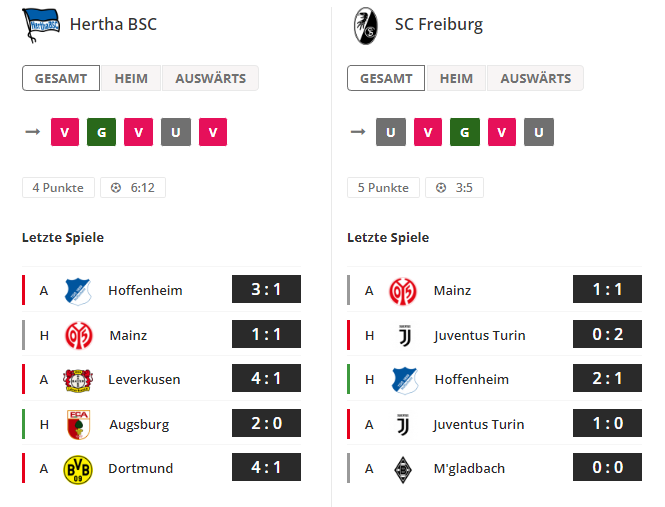Select SC Freiburg's AUSWÄRTS tab
Viewport: 665px width, 507px height.
tap(535, 78)
